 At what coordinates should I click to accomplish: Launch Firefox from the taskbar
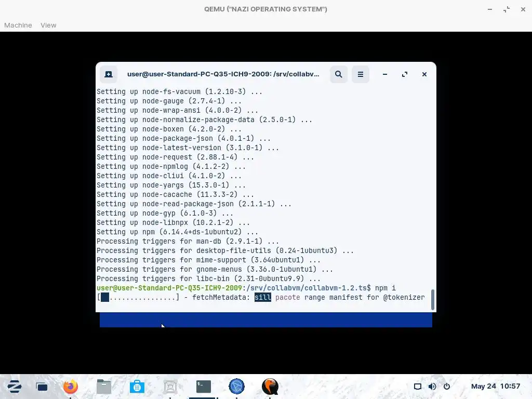click(x=71, y=387)
